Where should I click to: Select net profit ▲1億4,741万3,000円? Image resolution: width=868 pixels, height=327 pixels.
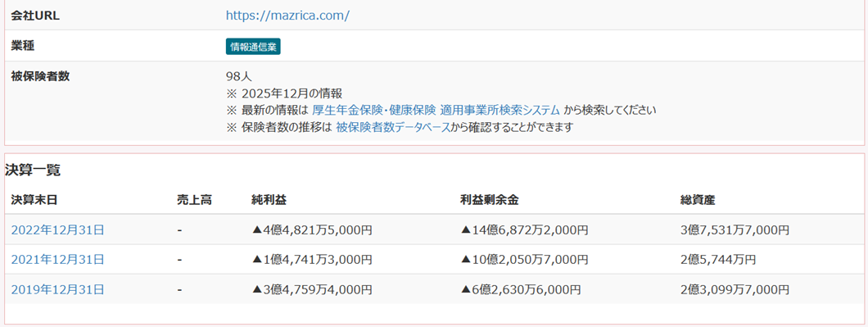[312, 259]
